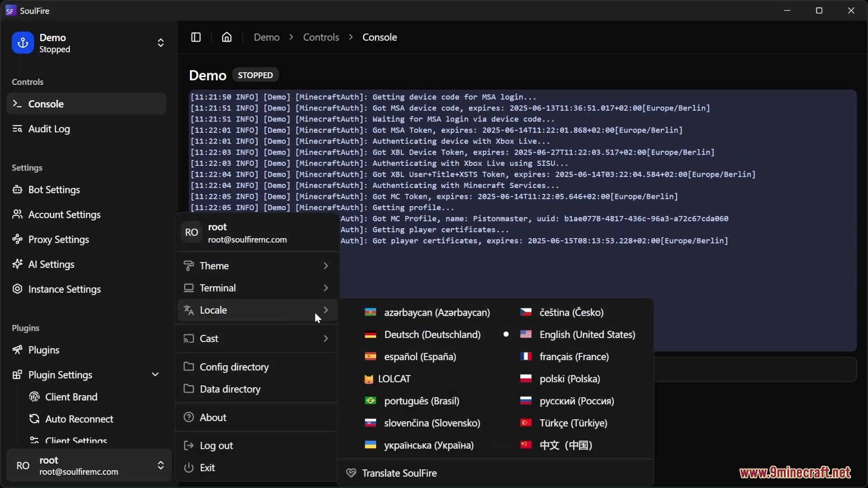Open the Demo instance switcher dropdown

(160, 43)
